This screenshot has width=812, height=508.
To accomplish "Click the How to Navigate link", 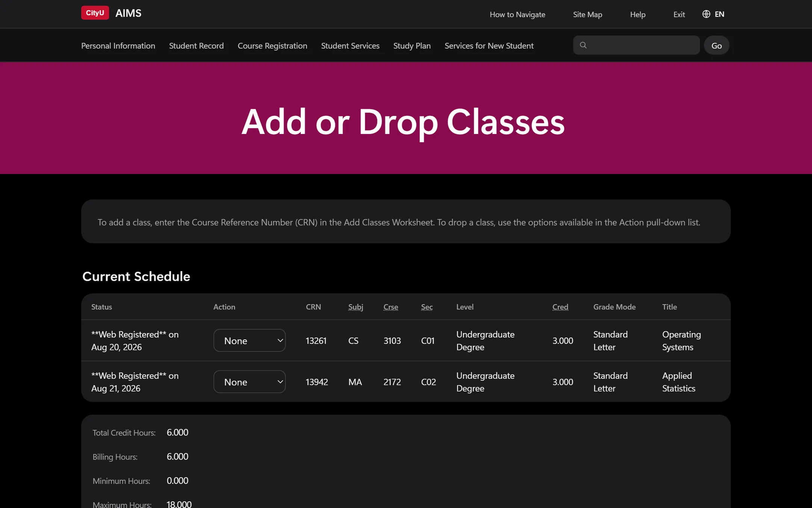I will click(517, 14).
